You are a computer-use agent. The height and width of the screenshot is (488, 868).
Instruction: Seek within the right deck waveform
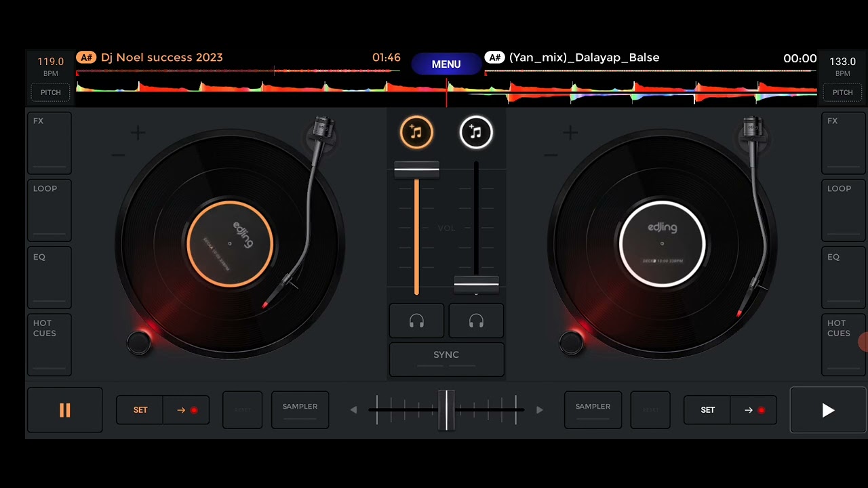(x=632, y=92)
